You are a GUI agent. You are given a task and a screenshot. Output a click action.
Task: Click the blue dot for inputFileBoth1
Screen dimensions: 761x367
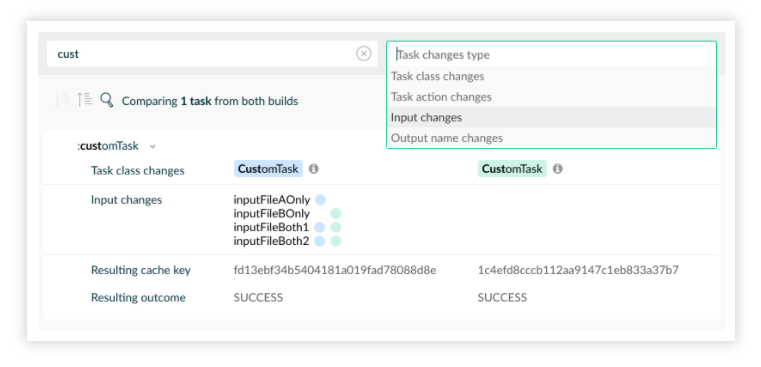(x=319, y=227)
